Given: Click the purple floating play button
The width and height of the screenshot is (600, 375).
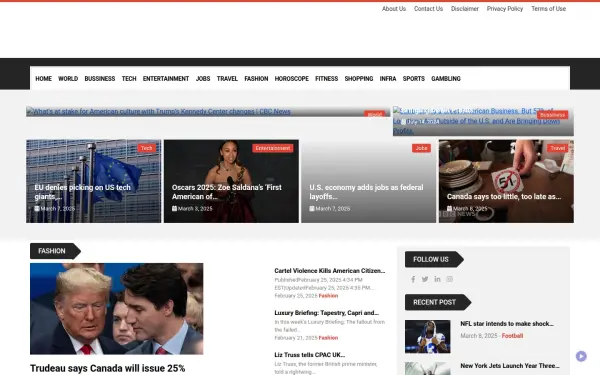Looking at the screenshot, I should (x=581, y=356).
